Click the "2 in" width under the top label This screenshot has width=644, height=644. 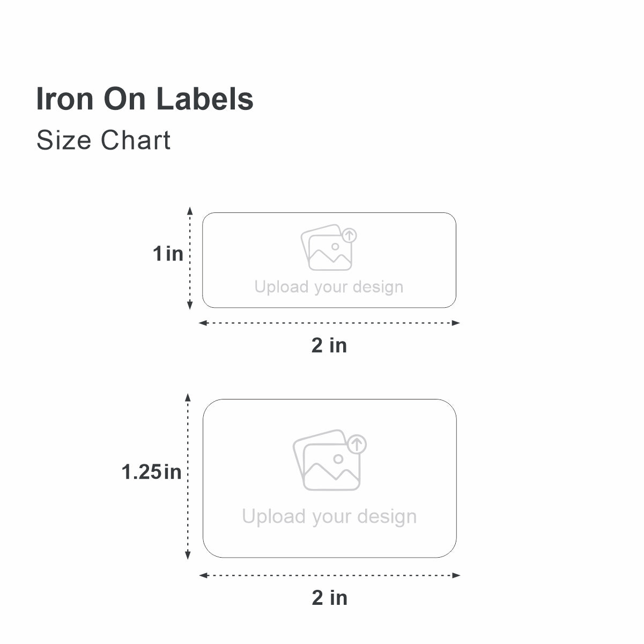click(x=329, y=345)
